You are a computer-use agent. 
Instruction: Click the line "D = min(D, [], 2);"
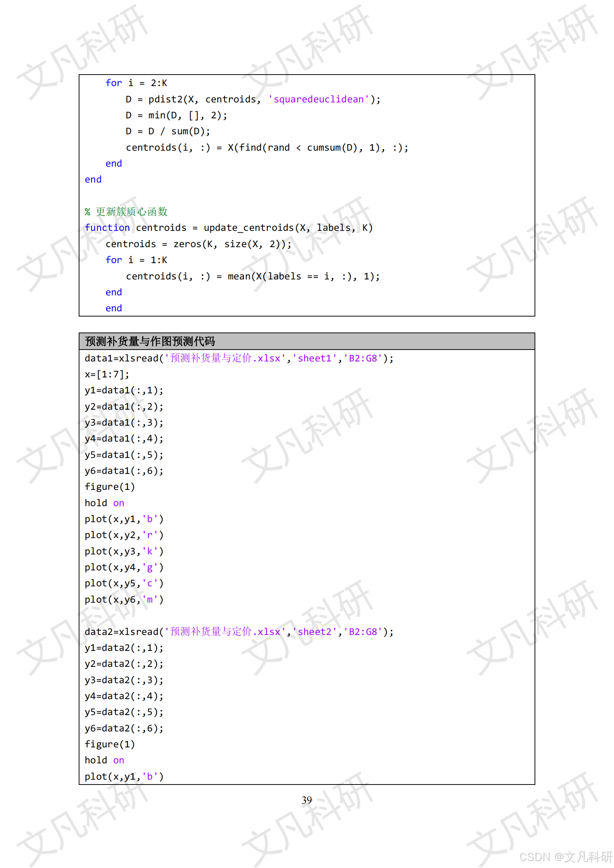pyautogui.click(x=177, y=115)
